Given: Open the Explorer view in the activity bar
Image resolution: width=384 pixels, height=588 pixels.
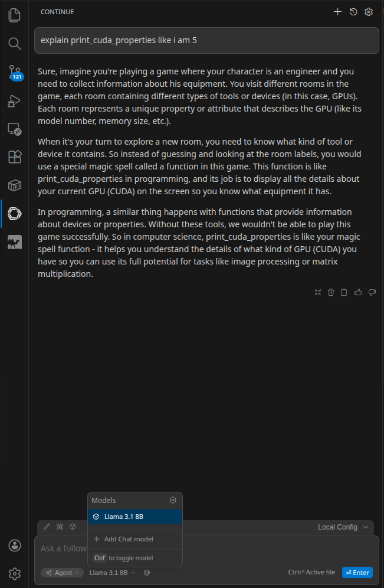Looking at the screenshot, I should [x=14, y=15].
